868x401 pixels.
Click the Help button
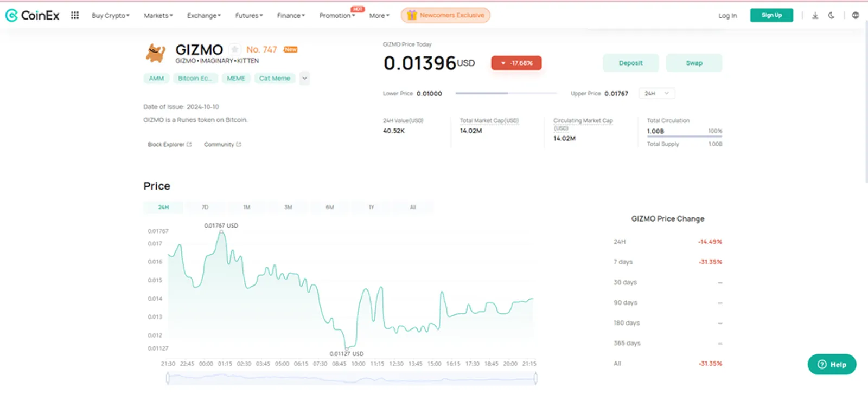click(832, 364)
